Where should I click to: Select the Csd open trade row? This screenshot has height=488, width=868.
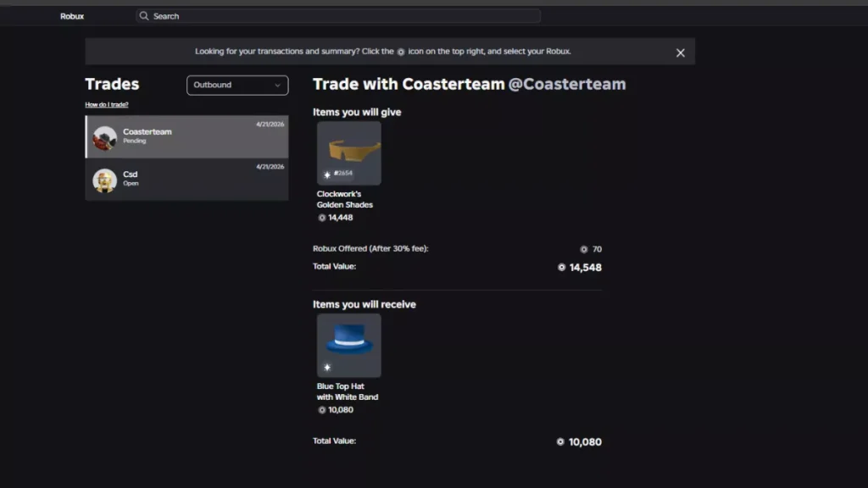(186, 180)
